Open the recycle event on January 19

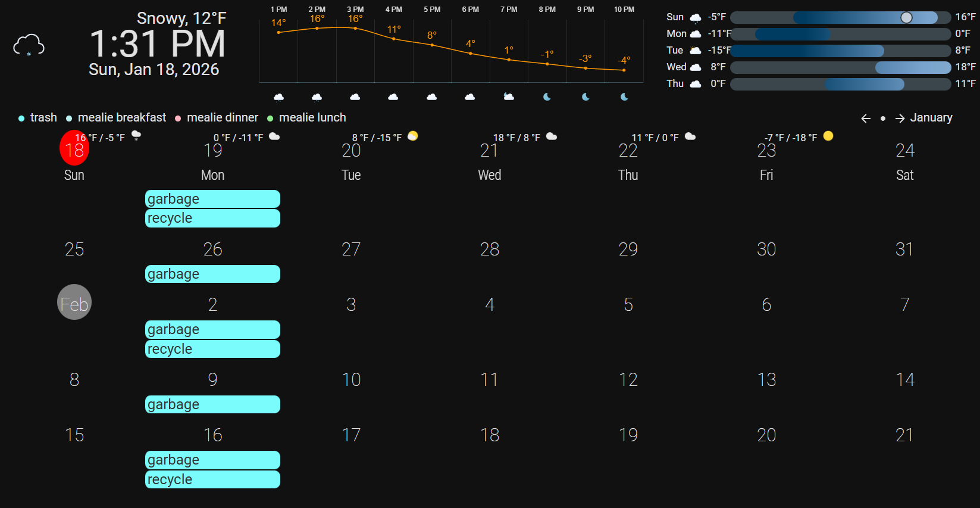[x=212, y=218]
